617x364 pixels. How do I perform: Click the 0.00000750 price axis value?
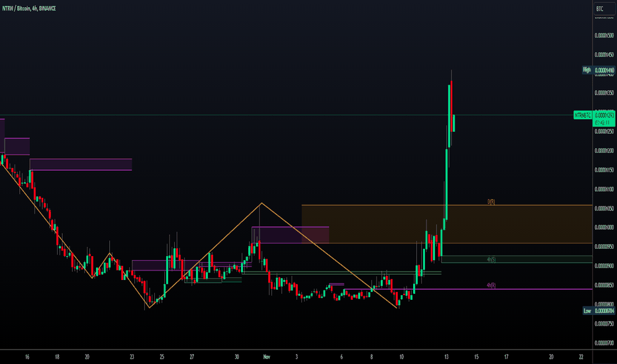pyautogui.click(x=604, y=324)
